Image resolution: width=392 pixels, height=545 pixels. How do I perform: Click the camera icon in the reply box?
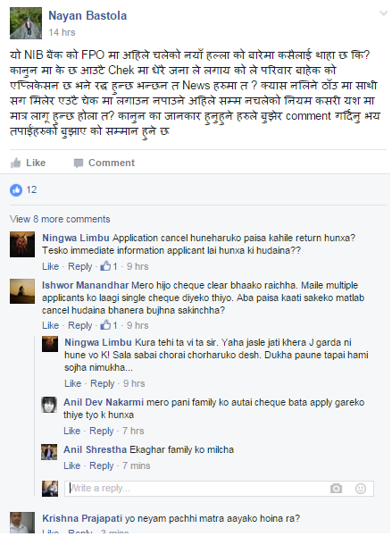tap(336, 489)
